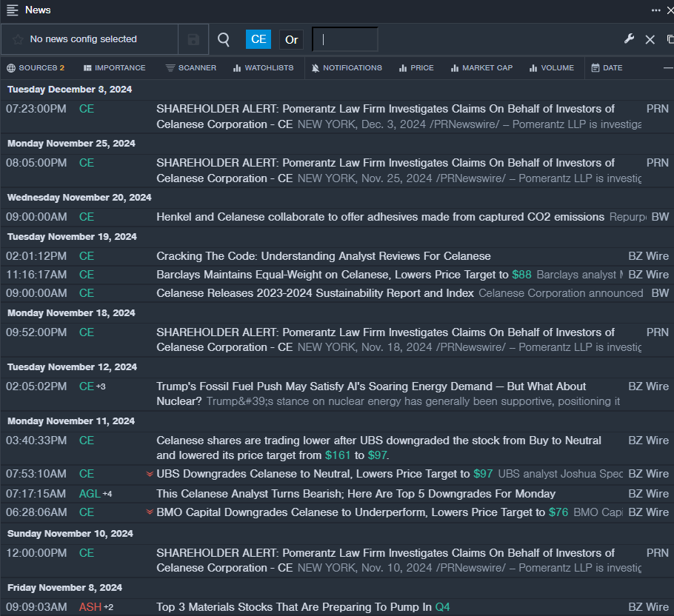
Task: Open the three-dot panel options menu
Action: coord(655,10)
